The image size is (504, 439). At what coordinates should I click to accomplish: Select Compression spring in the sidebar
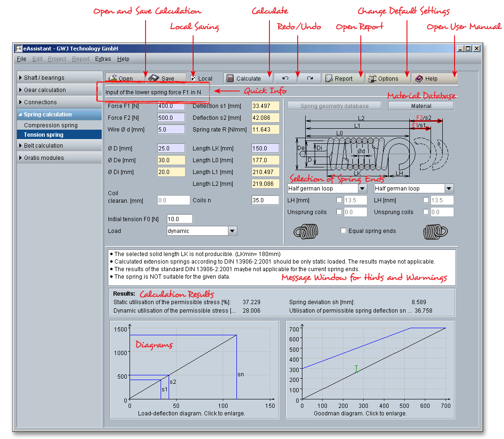coord(51,125)
